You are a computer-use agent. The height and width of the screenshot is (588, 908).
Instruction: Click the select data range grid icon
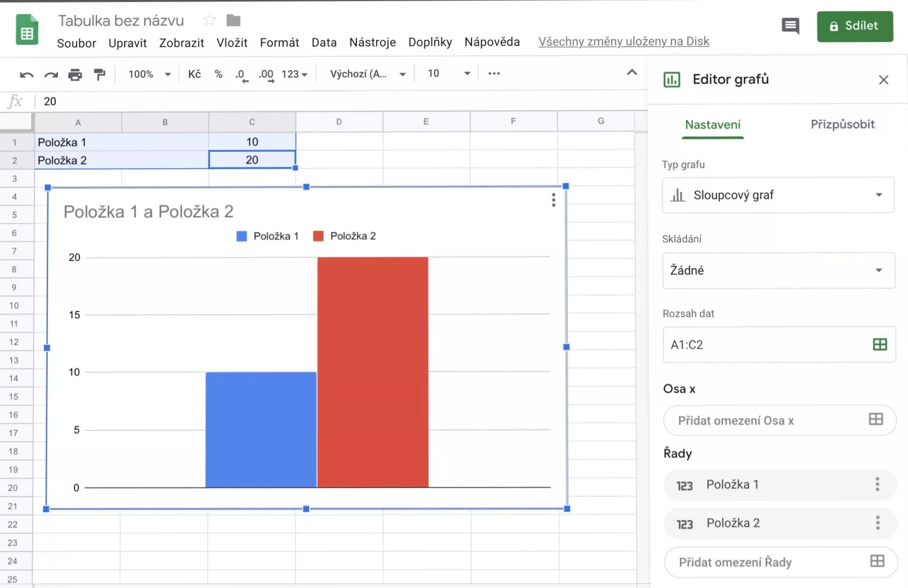[x=879, y=344]
